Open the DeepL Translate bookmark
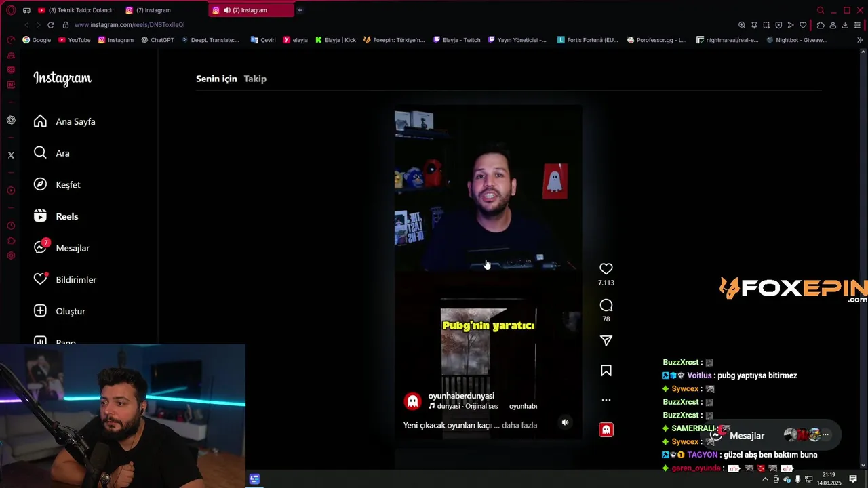The height and width of the screenshot is (488, 868). [210, 40]
